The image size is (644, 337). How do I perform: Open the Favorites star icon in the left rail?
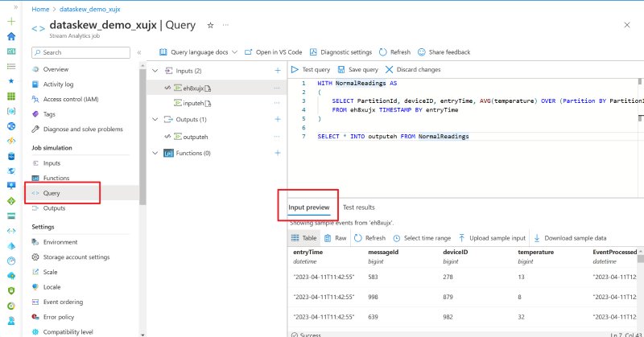point(11,81)
